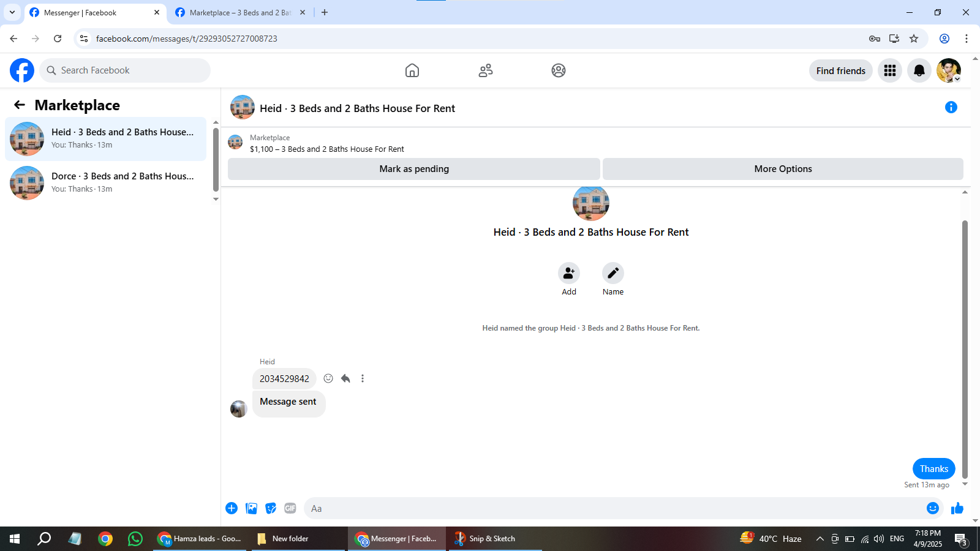Switch to the Marketplace 3 Beds browser tab
Viewport: 980px width, 551px height.
240,13
